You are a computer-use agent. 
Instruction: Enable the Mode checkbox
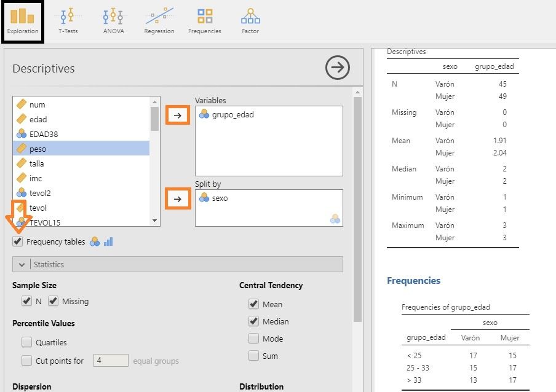coord(253,339)
